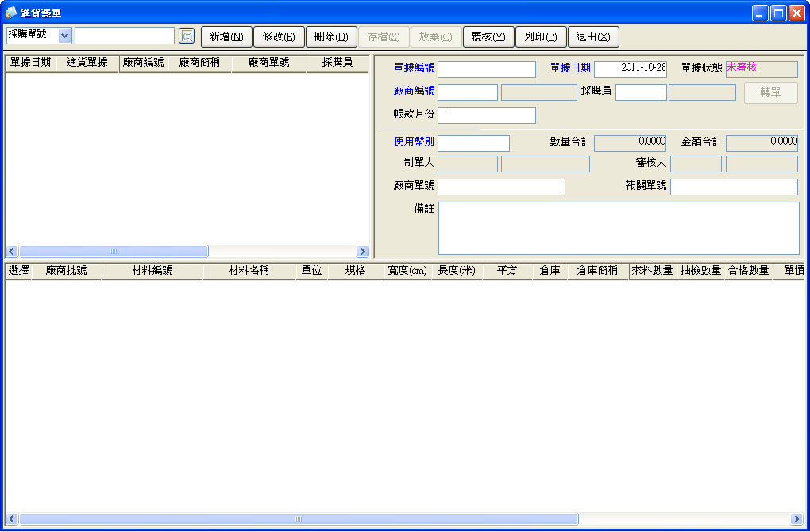Click the 使用幣別 input field
The width and height of the screenshot is (810, 532).
tap(474, 143)
